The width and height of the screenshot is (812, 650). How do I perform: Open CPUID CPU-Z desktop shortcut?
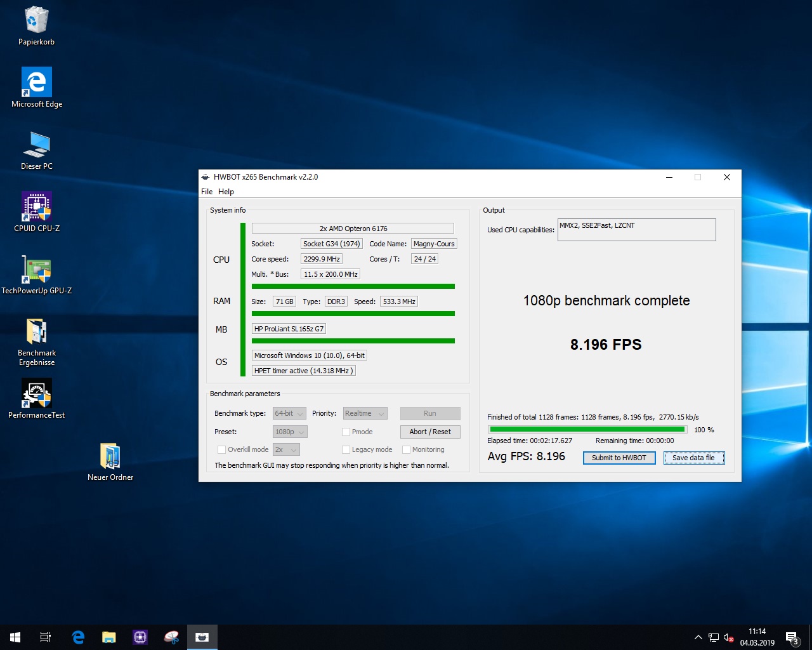pyautogui.click(x=36, y=212)
